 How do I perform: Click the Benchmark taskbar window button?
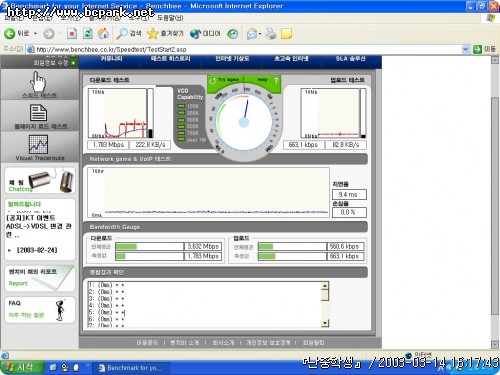[131, 368]
